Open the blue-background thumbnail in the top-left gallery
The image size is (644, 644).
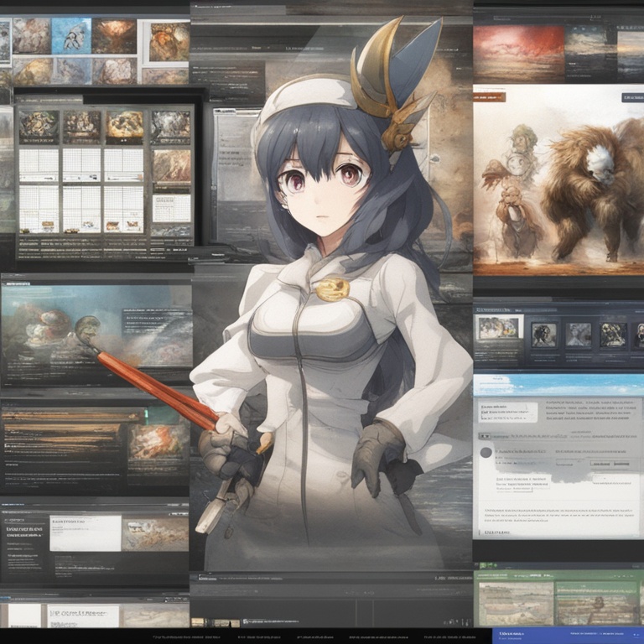71,35
